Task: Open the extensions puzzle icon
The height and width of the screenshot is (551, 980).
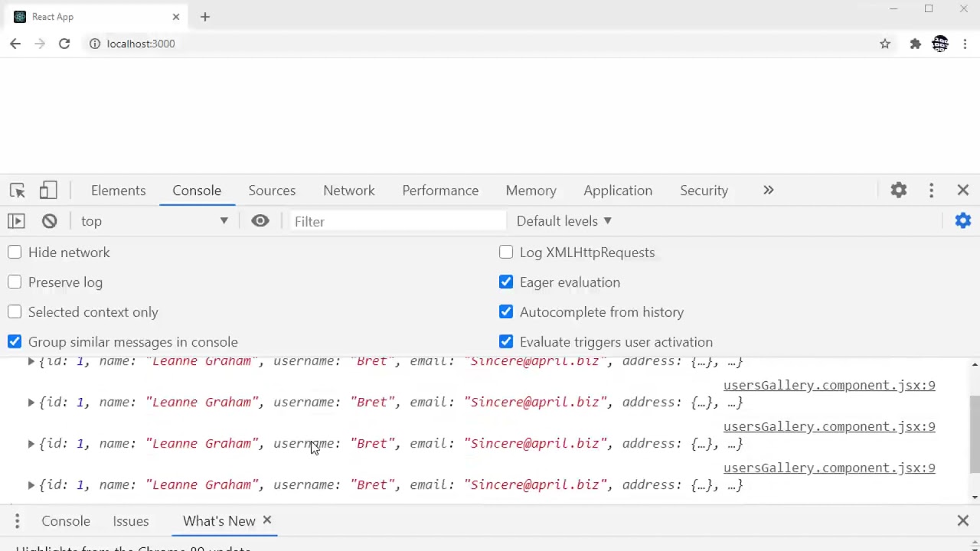Action: (x=915, y=44)
